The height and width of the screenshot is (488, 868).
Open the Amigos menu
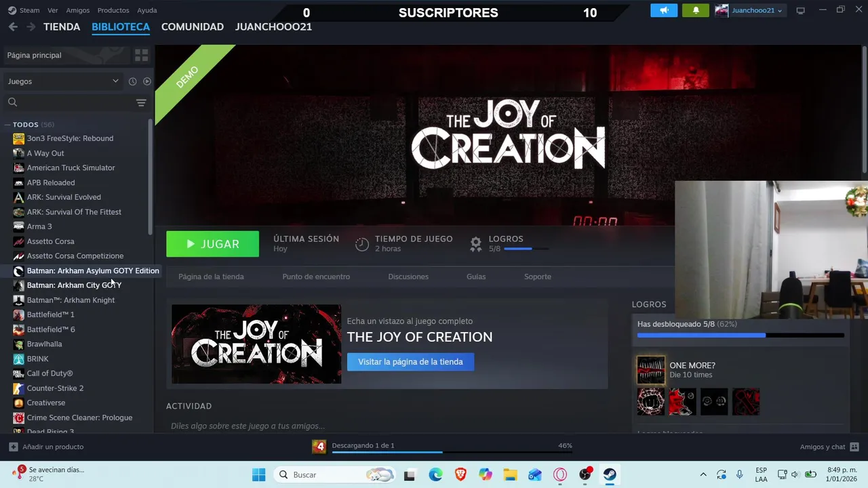(x=78, y=10)
